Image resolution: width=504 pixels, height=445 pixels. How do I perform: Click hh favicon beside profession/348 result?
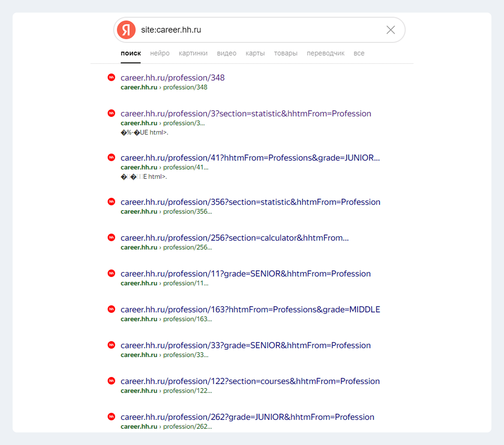pos(112,77)
